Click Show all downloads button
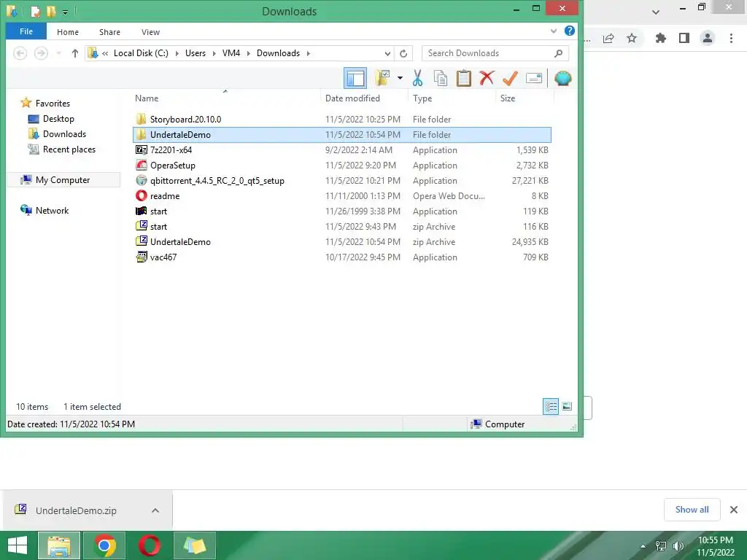The width and height of the screenshot is (747, 560). tap(692, 510)
